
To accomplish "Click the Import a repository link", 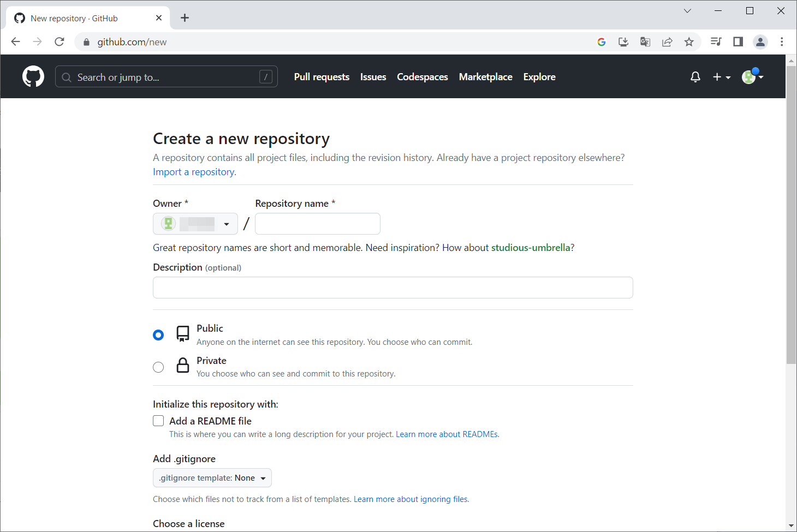I will 194,172.
